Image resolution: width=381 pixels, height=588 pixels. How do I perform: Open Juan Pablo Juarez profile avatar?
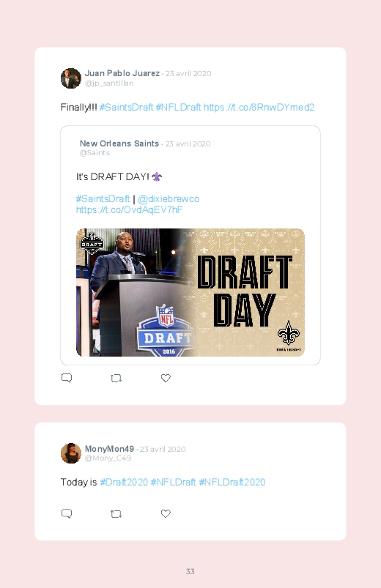71,78
